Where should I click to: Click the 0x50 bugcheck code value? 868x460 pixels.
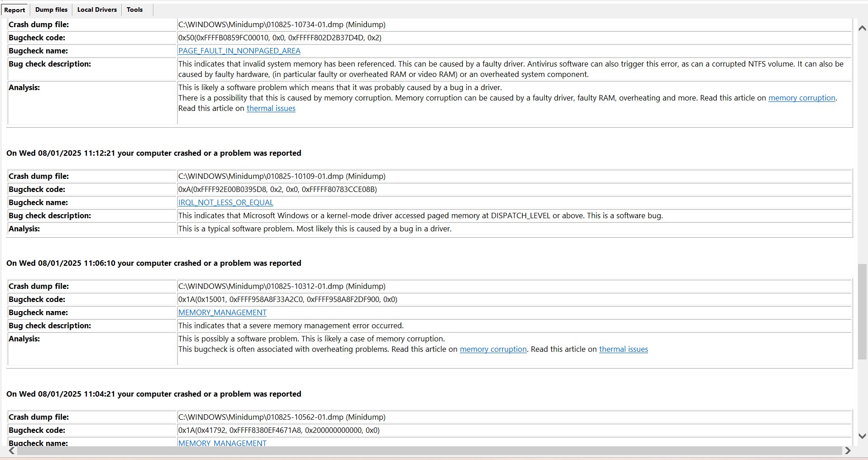click(x=280, y=38)
